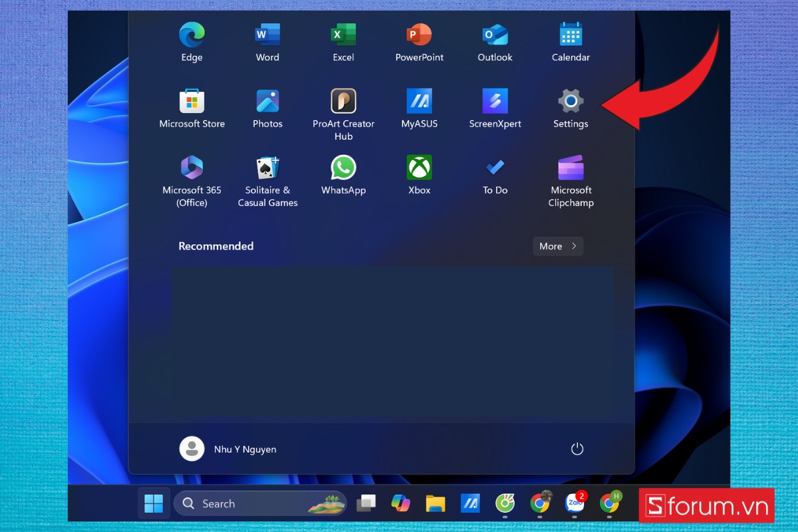This screenshot has width=798, height=532.
Task: Open Zalo with the 2 notification badge
Action: click(574, 503)
